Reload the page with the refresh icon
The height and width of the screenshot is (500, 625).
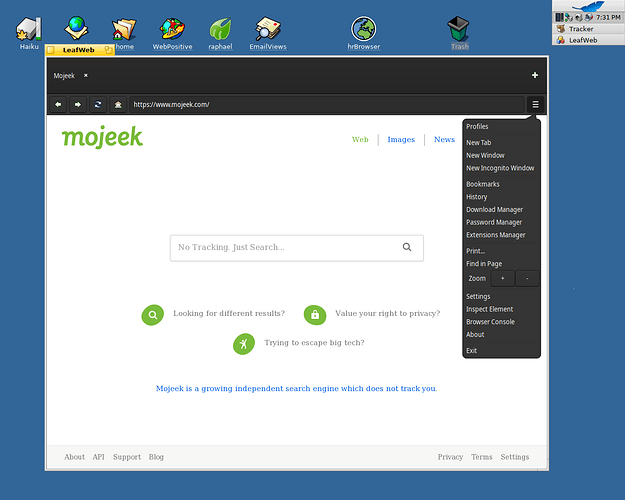coord(98,104)
